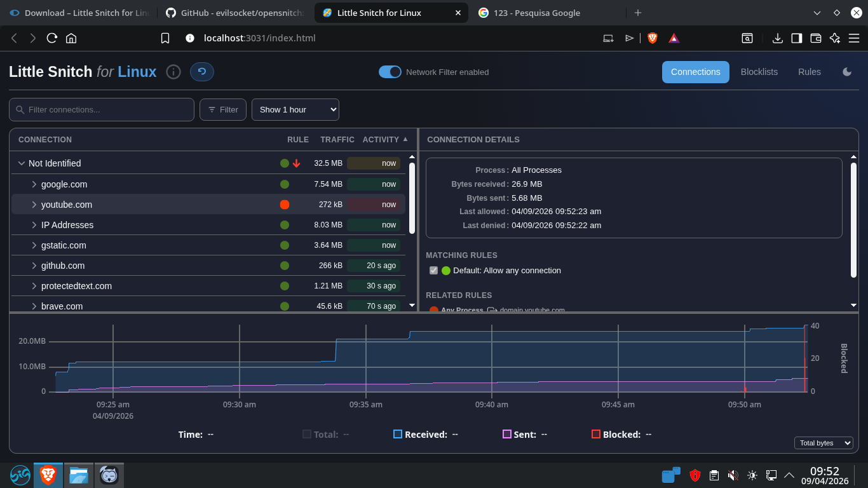Switch to dark mode moon icon
Viewport: 868px width, 488px height.
pos(847,72)
